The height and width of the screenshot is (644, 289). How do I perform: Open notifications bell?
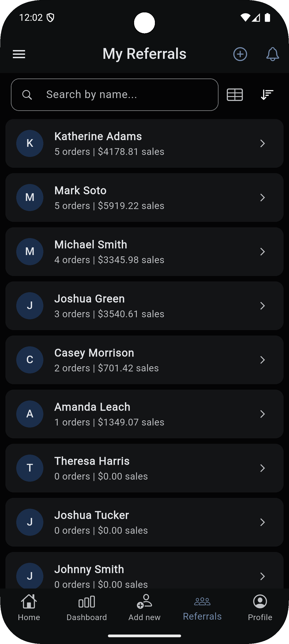point(273,54)
